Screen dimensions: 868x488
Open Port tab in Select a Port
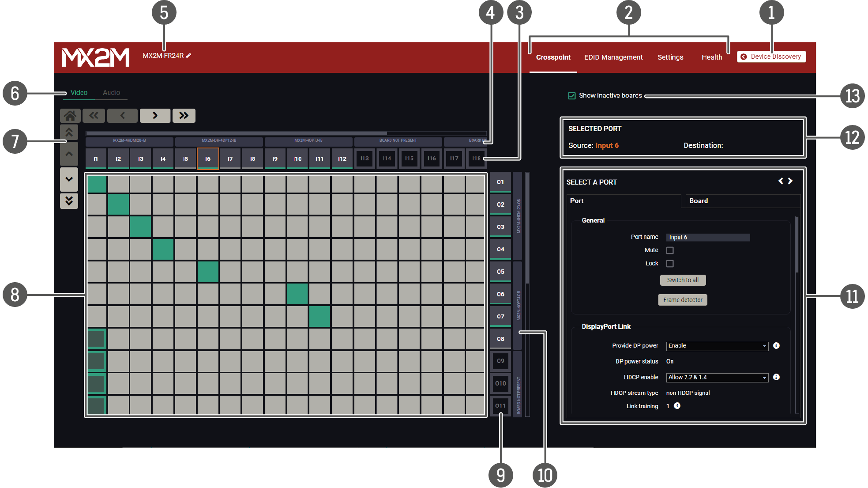click(624, 201)
